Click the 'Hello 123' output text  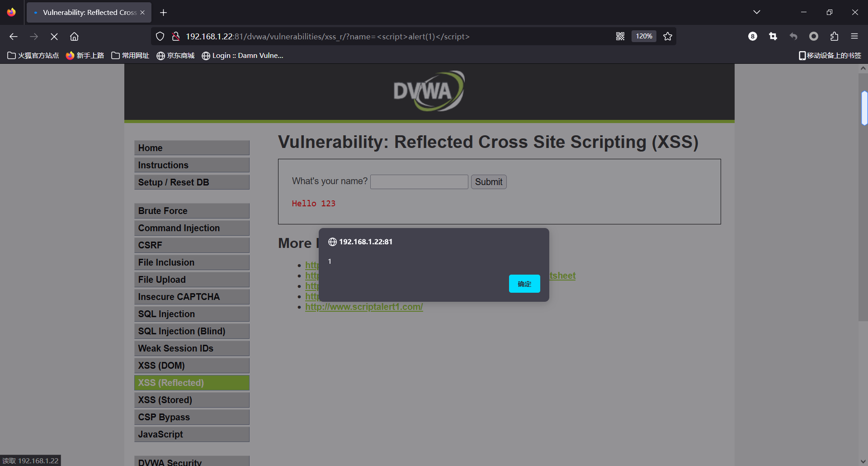(314, 204)
